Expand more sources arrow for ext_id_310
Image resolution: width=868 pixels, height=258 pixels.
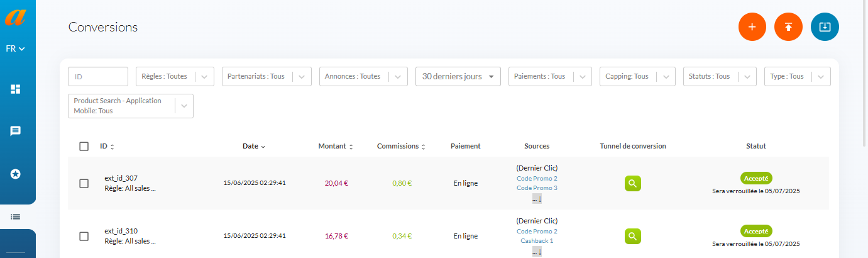[x=537, y=252]
